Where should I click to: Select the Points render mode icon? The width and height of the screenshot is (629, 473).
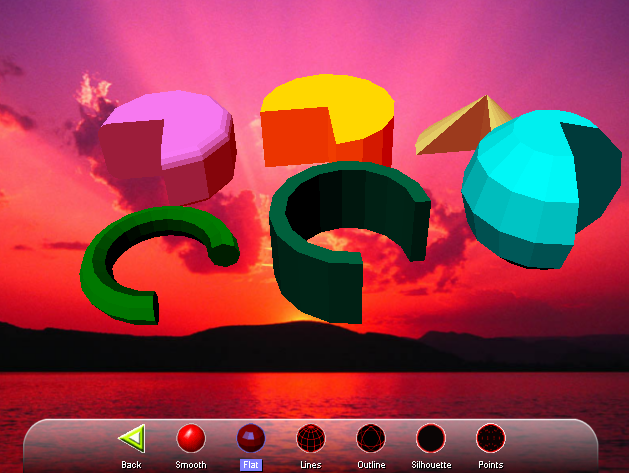point(491,438)
